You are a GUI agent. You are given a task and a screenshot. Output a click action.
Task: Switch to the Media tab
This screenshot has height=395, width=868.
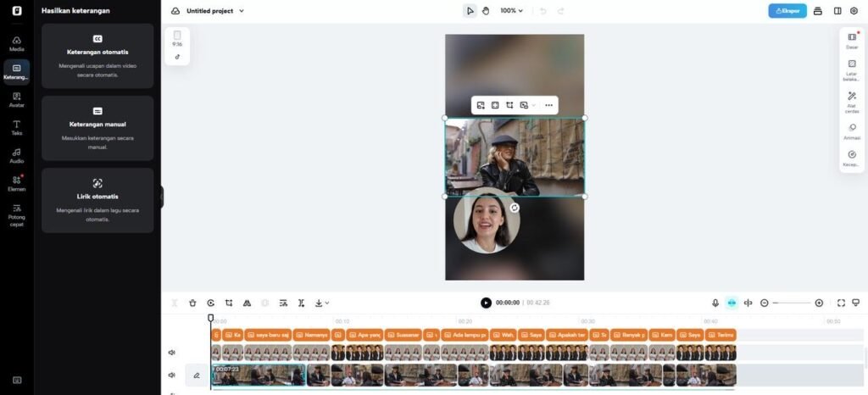[16, 43]
